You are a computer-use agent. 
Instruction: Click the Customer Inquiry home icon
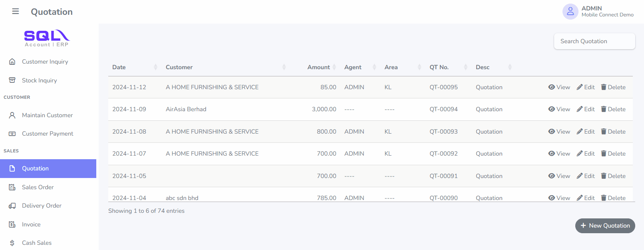(x=12, y=62)
